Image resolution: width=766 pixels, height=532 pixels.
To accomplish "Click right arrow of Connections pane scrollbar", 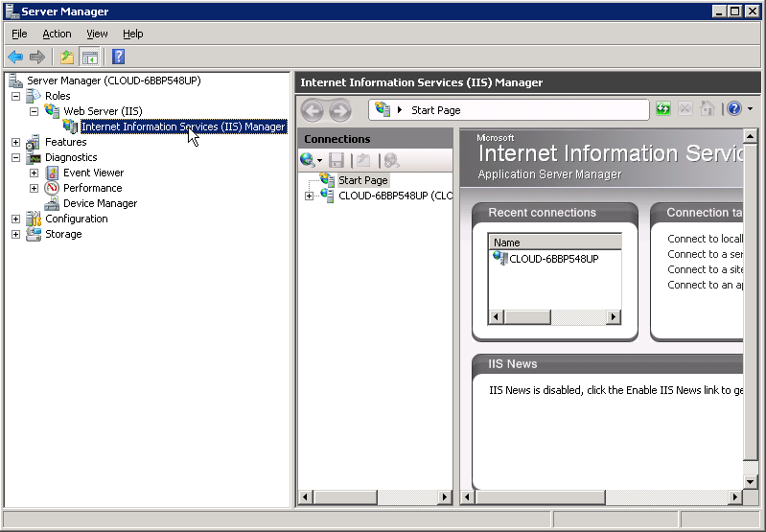I will (x=445, y=497).
